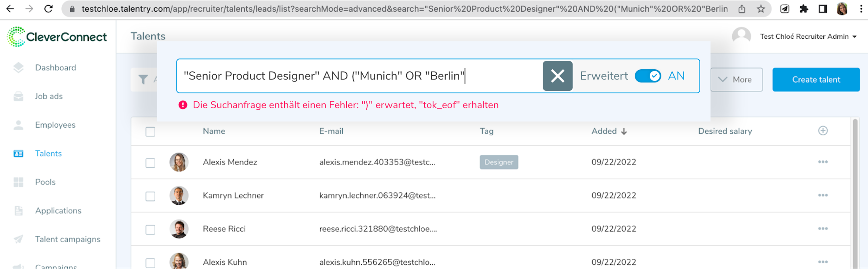The image size is (868, 269).
Task: Clear the search query with X button
Action: (x=557, y=76)
